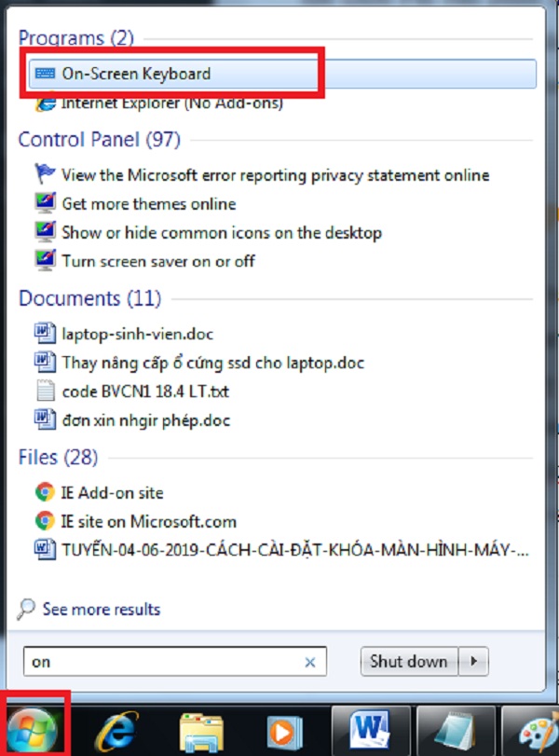Open Control Panel results header
Screen dimensions: 559x756
tap(99, 140)
